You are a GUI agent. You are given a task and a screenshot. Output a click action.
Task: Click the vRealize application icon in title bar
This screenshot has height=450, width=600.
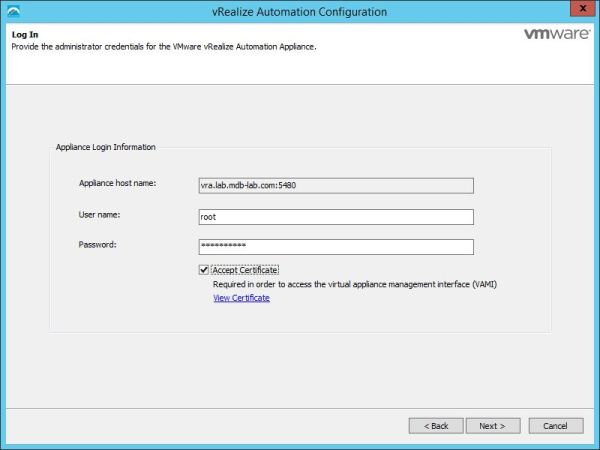[11, 11]
